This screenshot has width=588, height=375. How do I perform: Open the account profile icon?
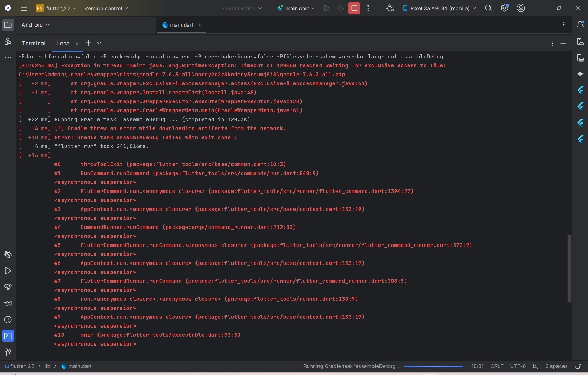click(521, 8)
